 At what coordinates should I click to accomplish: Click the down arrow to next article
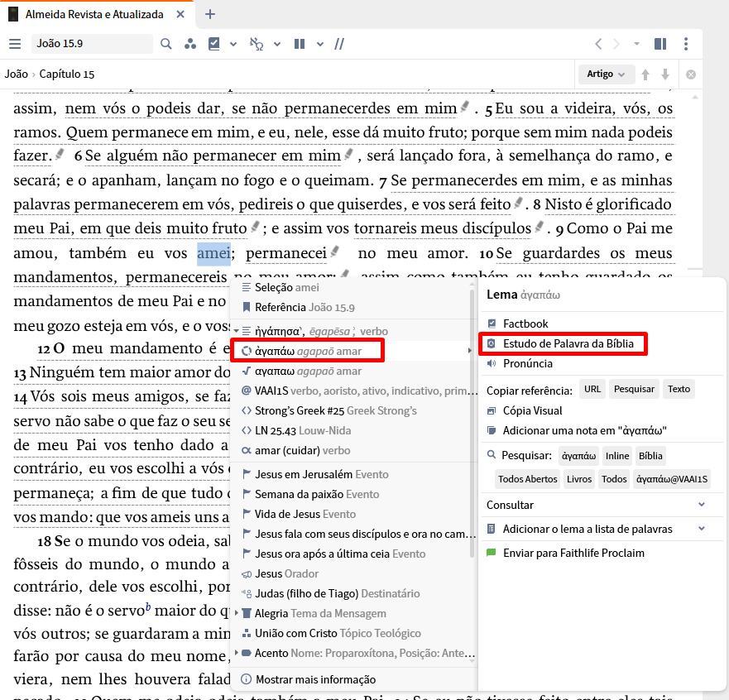tap(665, 74)
